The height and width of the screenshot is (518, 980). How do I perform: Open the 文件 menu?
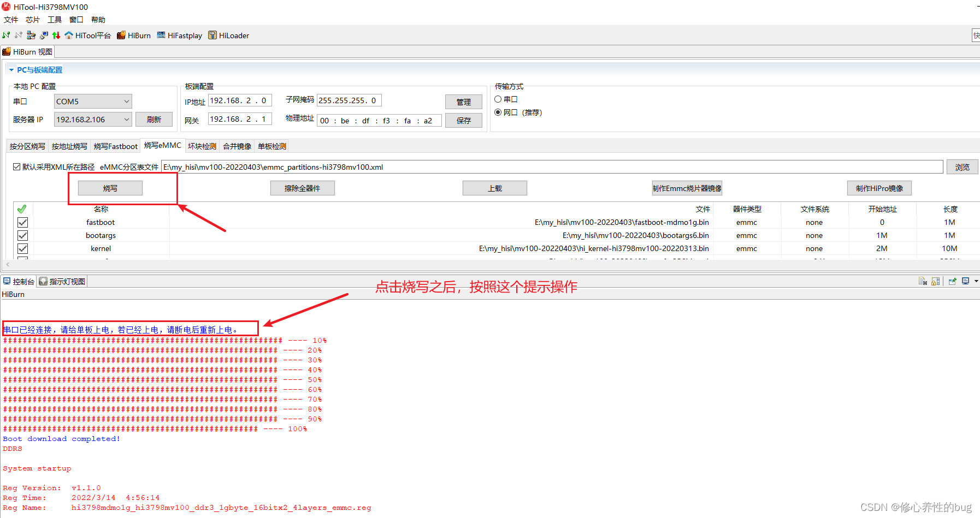[x=11, y=20]
